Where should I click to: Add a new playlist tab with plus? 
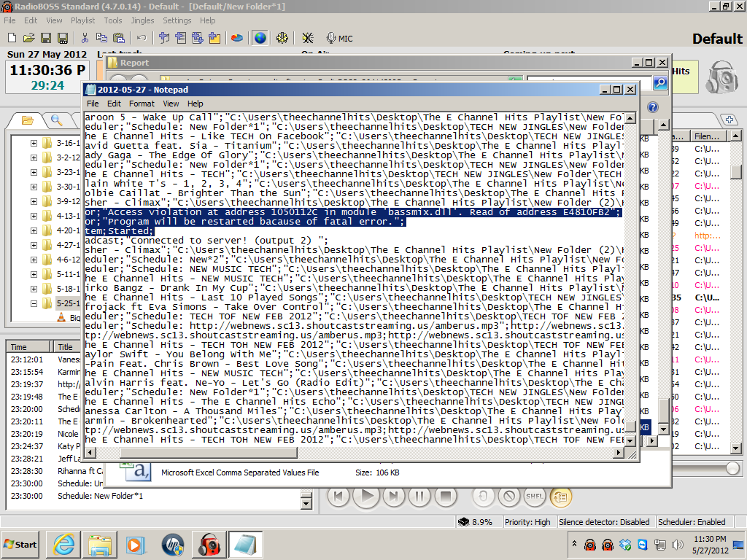click(x=729, y=120)
